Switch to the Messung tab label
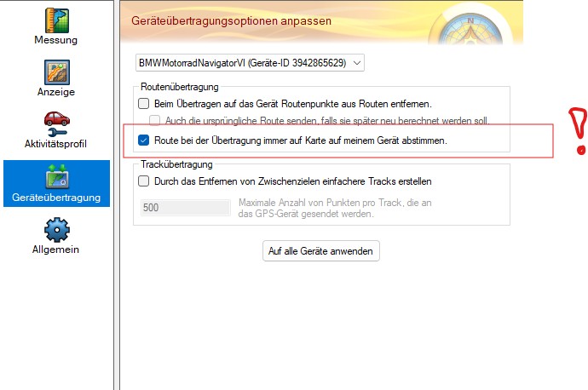The height and width of the screenshot is (390, 588). pyautogui.click(x=56, y=39)
